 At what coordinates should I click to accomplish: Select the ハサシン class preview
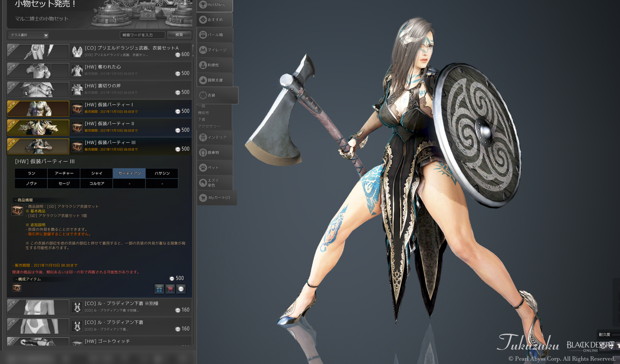tap(162, 173)
